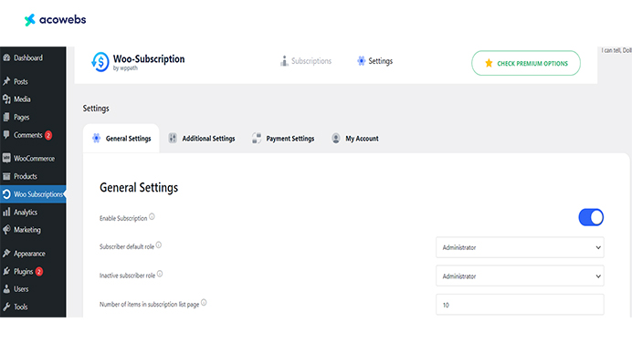Viewport: 632px width, 364px height.
Task: Switch to the General Settings tab
Action: click(121, 139)
